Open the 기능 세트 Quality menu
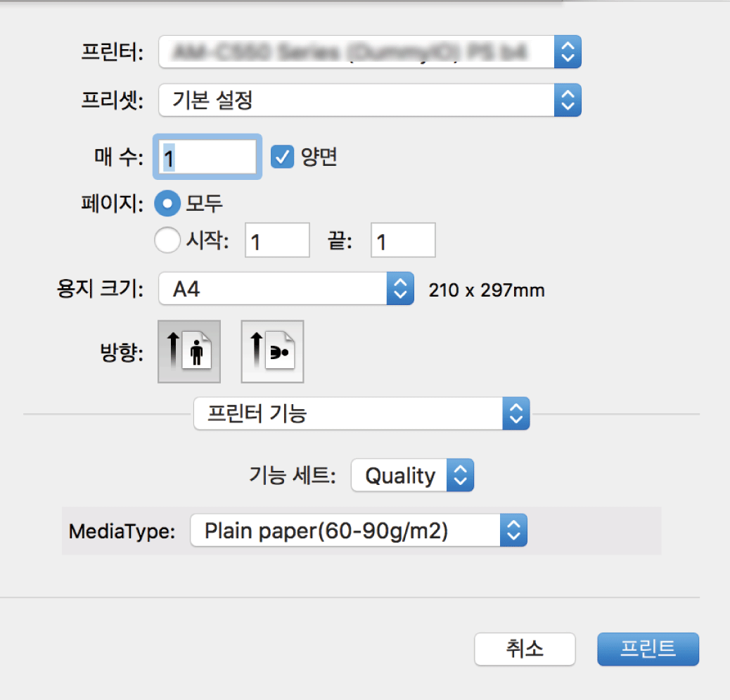 (400, 476)
